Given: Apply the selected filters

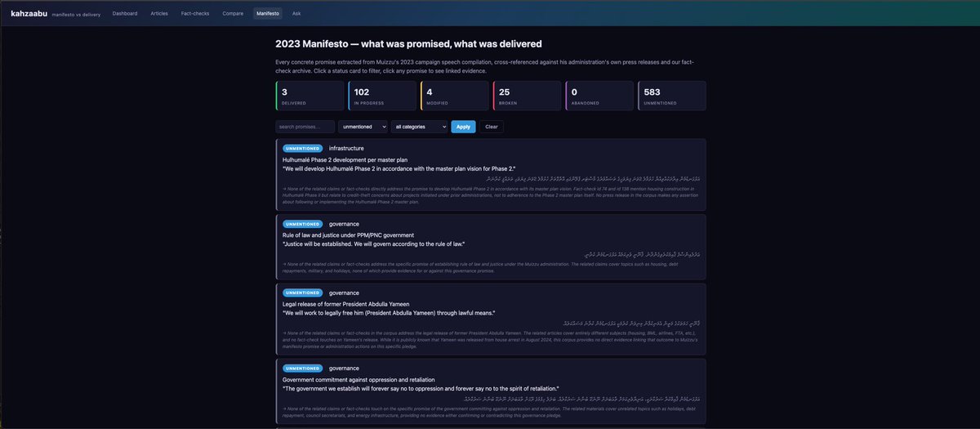Looking at the screenshot, I should coord(463,127).
